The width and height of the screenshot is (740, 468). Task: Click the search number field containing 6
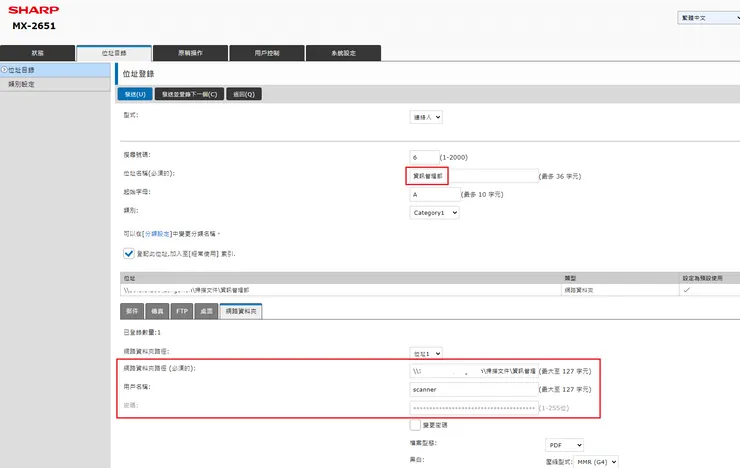click(424, 157)
